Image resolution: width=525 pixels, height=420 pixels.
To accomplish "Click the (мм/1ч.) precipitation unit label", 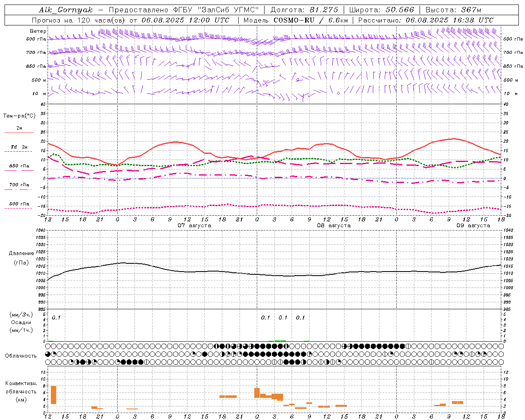I will pyautogui.click(x=21, y=330).
